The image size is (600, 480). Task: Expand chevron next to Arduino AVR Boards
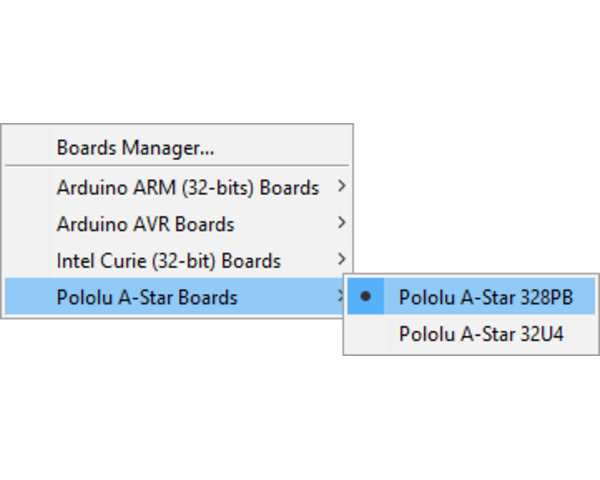tap(341, 223)
